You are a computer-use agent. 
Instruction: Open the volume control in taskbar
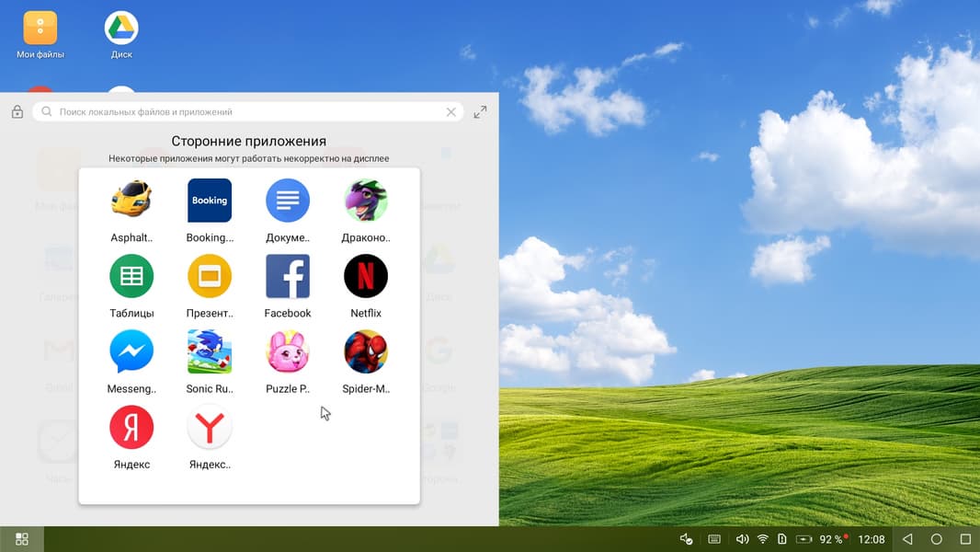(742, 539)
